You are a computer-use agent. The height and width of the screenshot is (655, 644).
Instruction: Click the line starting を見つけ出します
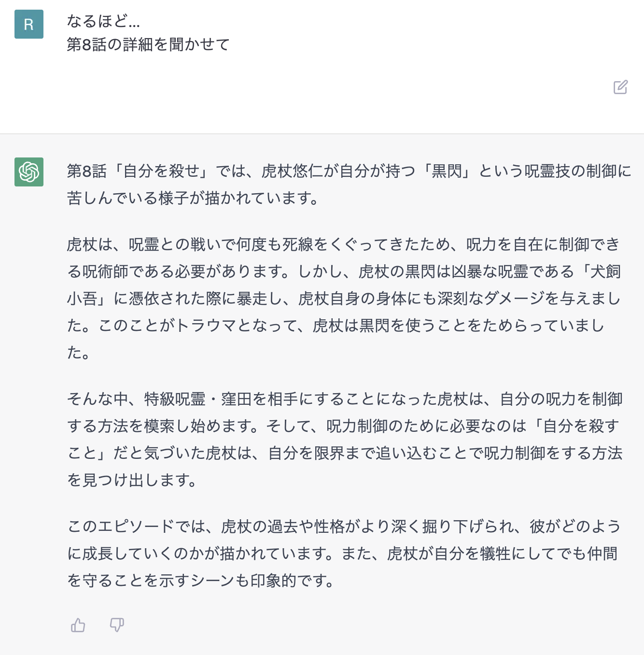[x=132, y=480]
